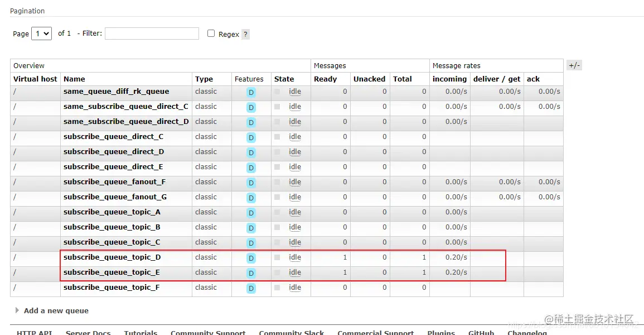Sort queues by deliver / get header
644x335 pixels.
(497, 79)
